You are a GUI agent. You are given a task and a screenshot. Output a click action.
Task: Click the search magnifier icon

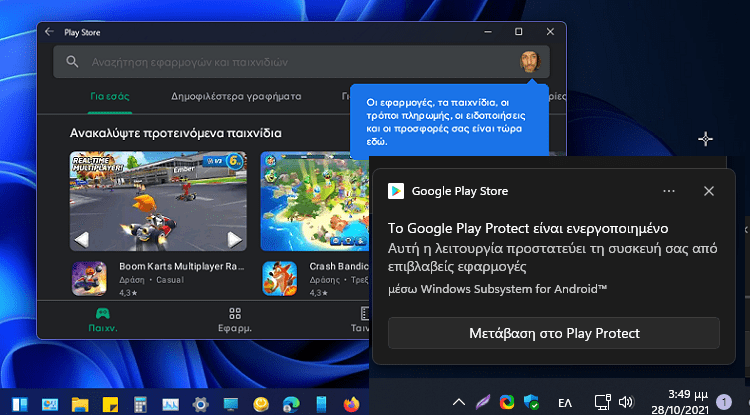[x=72, y=62]
